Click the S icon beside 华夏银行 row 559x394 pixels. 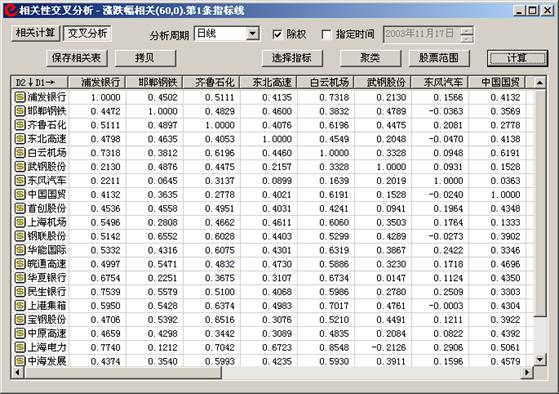point(20,278)
